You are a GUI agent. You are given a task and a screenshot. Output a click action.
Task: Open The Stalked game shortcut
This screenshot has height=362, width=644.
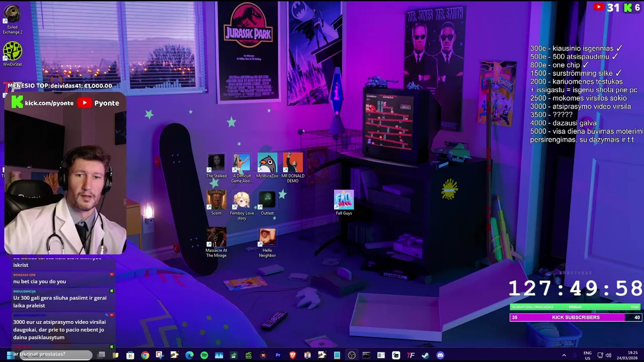(x=216, y=166)
